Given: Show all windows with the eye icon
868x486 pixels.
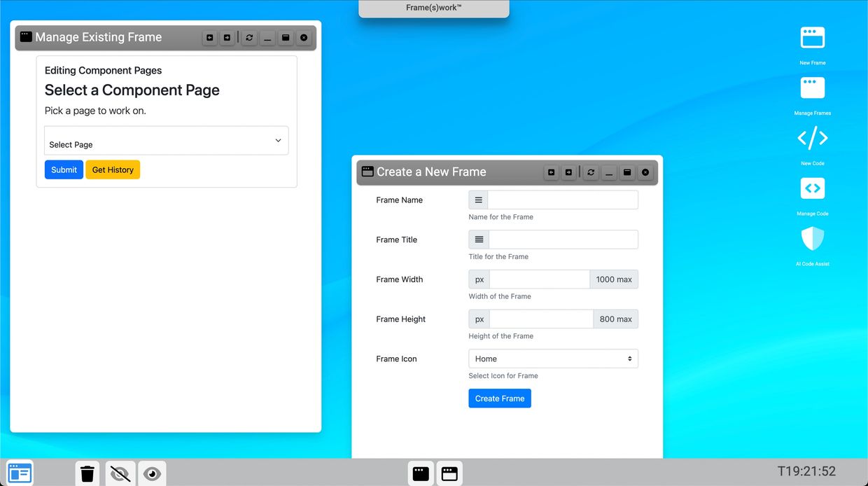Looking at the screenshot, I should click(152, 474).
